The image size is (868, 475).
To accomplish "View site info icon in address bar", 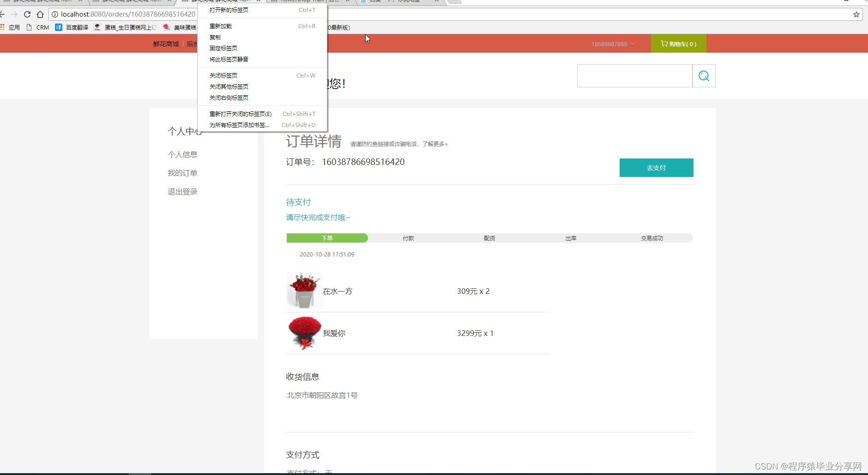I will pyautogui.click(x=54, y=14).
